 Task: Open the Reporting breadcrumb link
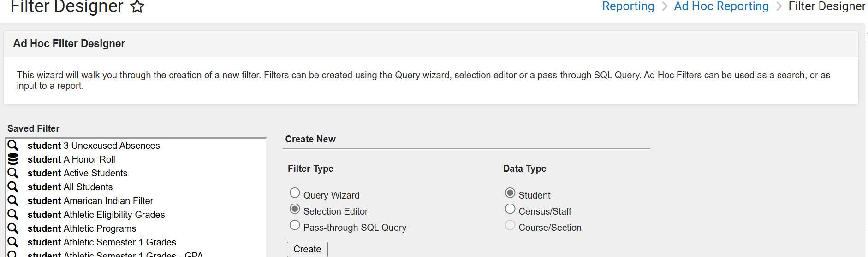click(x=628, y=6)
